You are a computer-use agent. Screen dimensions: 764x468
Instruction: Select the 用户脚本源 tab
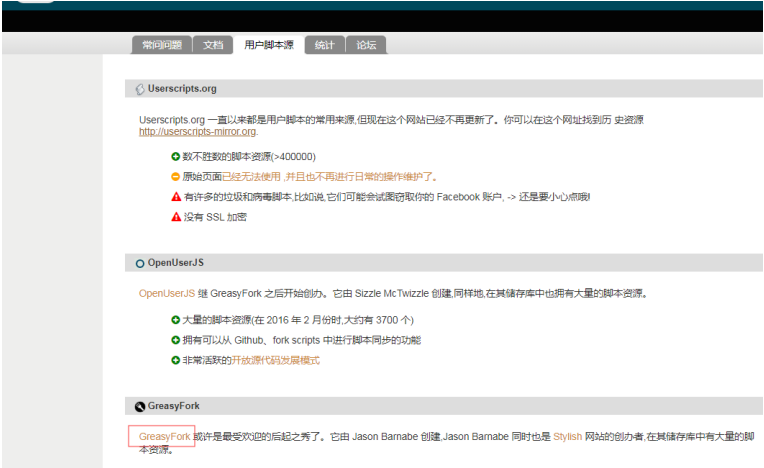[269, 45]
